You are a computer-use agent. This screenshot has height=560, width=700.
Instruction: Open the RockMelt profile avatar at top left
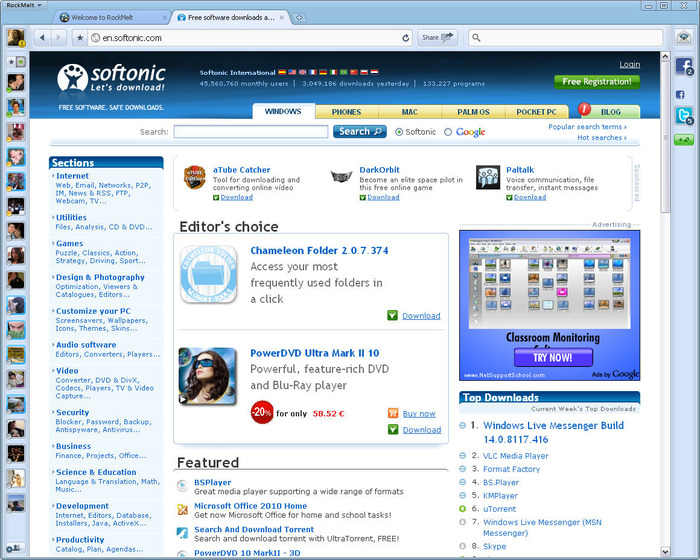[x=16, y=38]
